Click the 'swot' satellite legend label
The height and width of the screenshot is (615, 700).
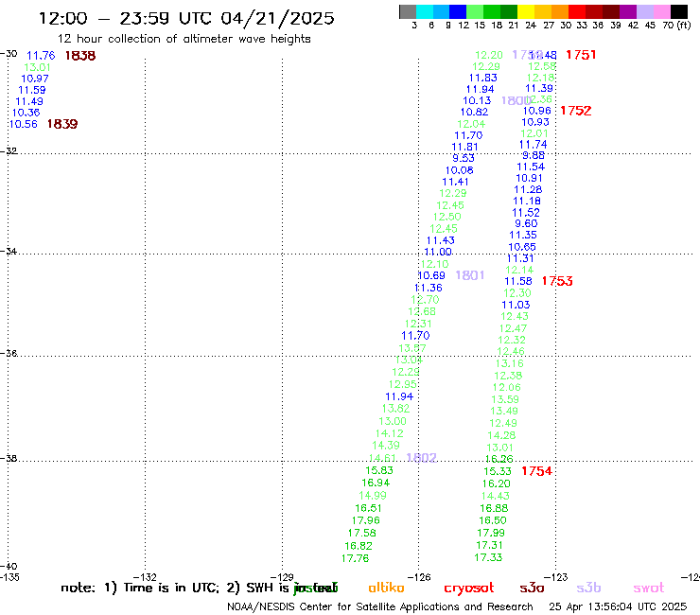(x=649, y=589)
